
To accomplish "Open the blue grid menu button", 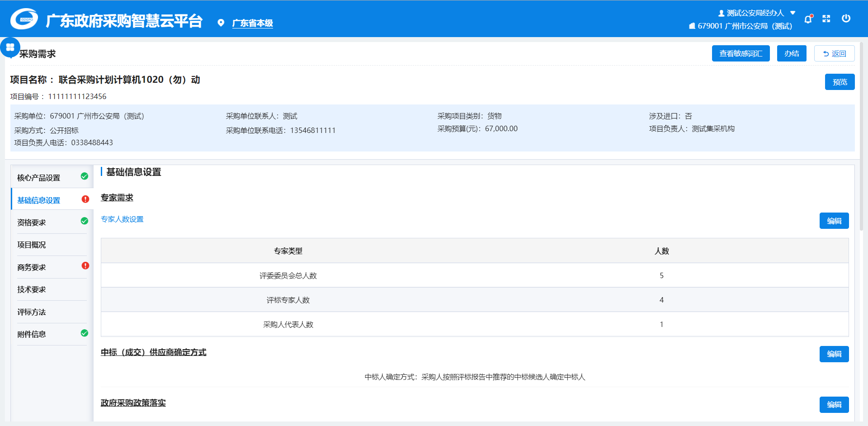I will [10, 47].
